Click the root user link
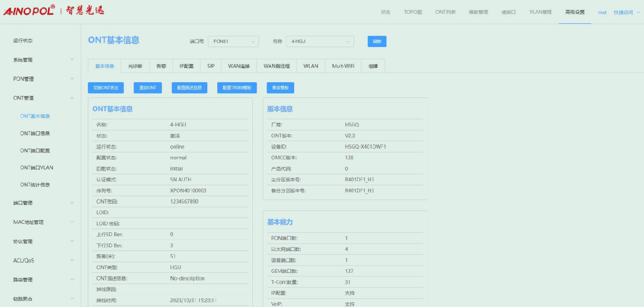The width and height of the screenshot is (644, 307). tap(602, 12)
